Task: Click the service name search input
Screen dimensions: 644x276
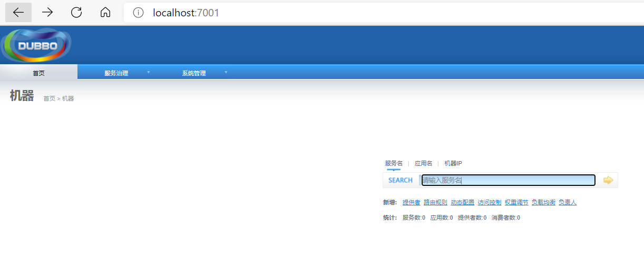Action: pos(509,180)
